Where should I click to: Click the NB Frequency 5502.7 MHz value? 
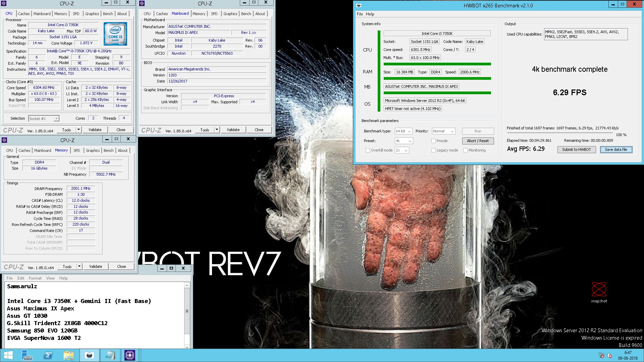coord(106,175)
